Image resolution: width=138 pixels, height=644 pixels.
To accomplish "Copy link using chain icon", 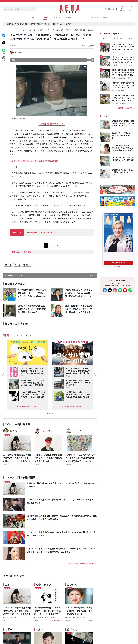I will coord(4,58).
